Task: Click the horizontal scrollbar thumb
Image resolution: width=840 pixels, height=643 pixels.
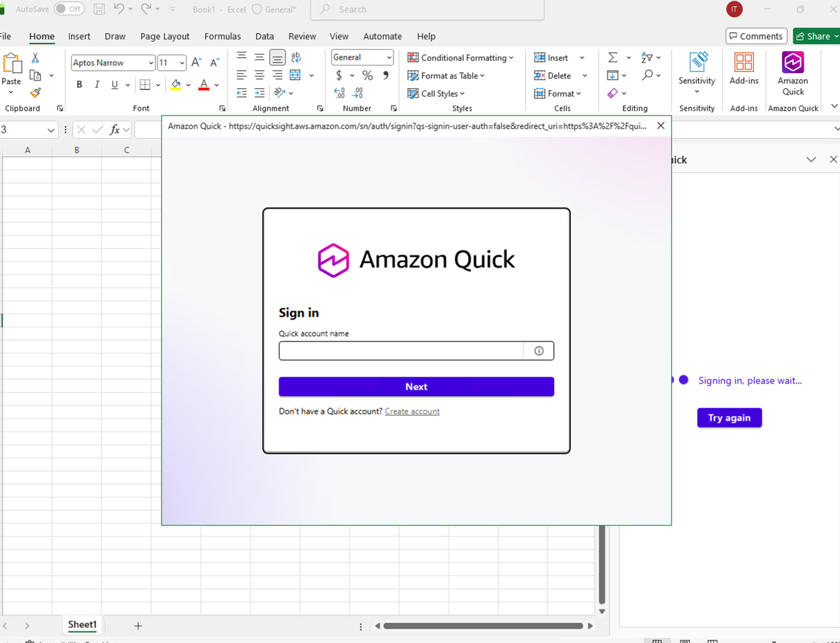Action: point(483,626)
